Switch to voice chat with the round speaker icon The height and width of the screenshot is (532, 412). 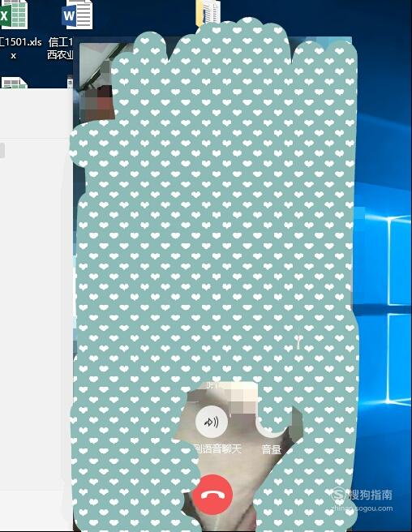click(212, 422)
